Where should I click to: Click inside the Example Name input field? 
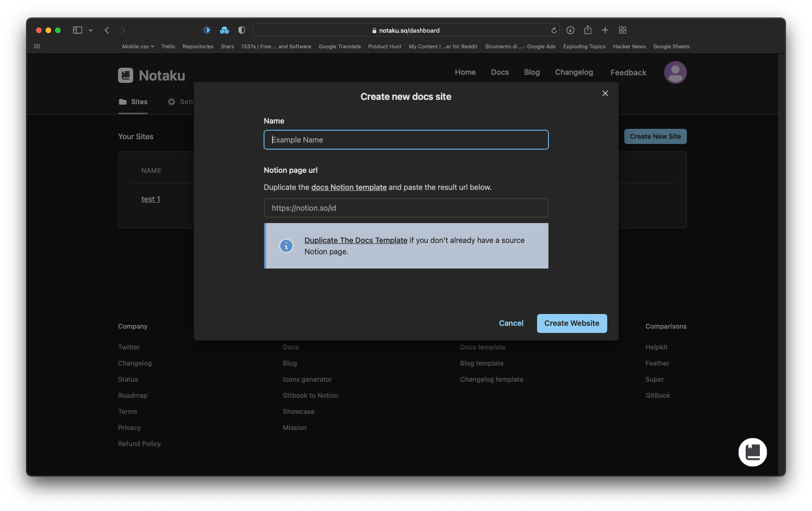coord(405,140)
